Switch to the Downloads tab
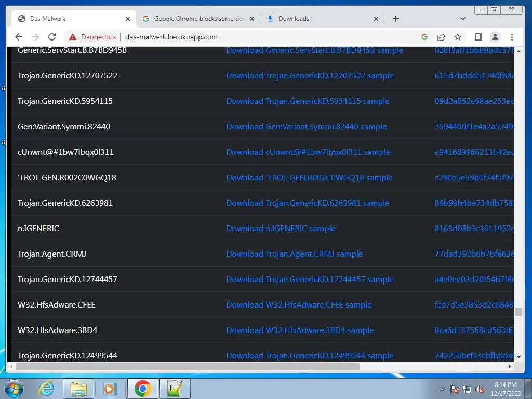532x399 pixels. point(322,19)
